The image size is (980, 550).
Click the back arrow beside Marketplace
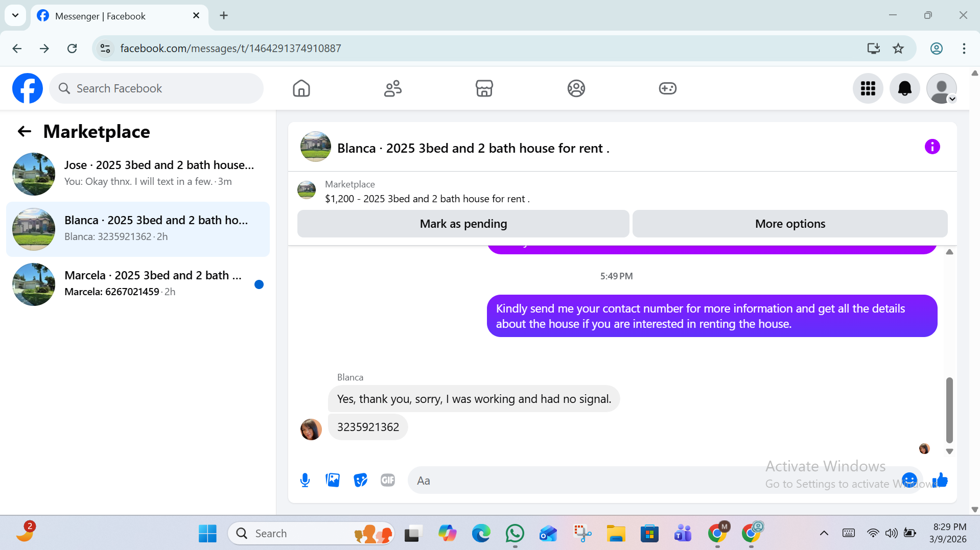(x=24, y=132)
